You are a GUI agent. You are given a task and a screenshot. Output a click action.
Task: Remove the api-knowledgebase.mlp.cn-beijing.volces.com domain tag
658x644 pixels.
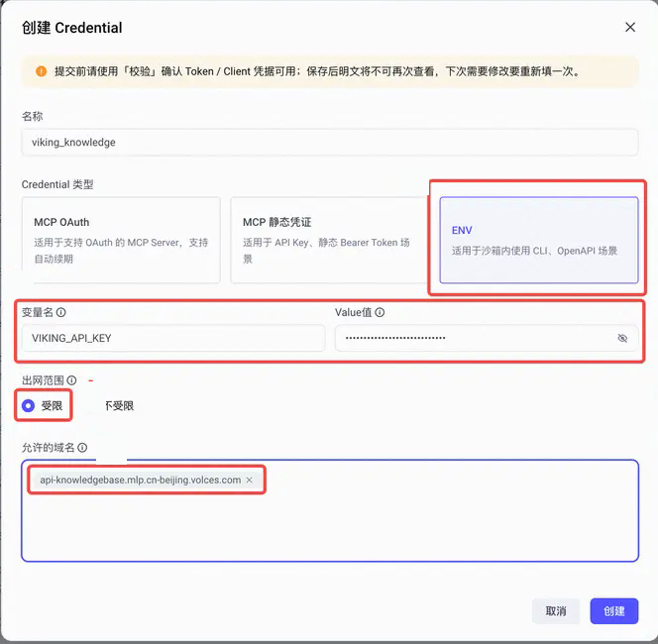[x=250, y=480]
